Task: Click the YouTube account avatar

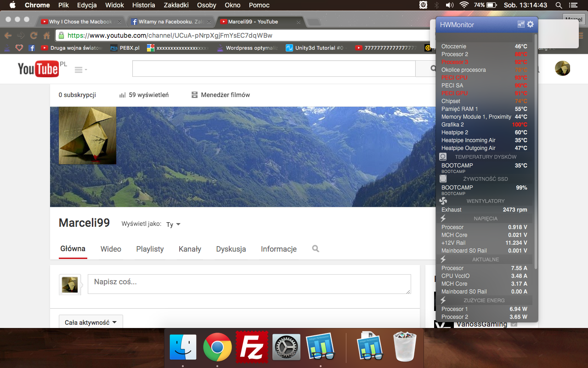Action: coord(563,68)
